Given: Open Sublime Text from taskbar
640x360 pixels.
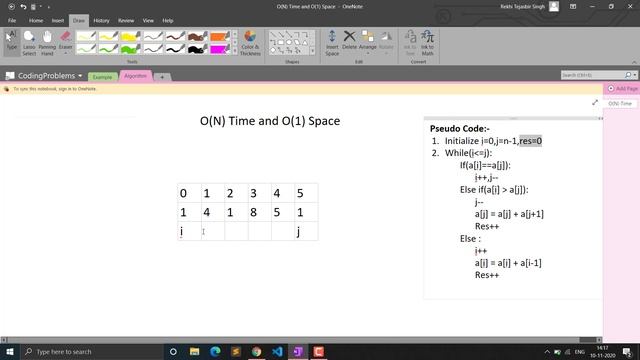Looking at the screenshot, I should 236,351.
